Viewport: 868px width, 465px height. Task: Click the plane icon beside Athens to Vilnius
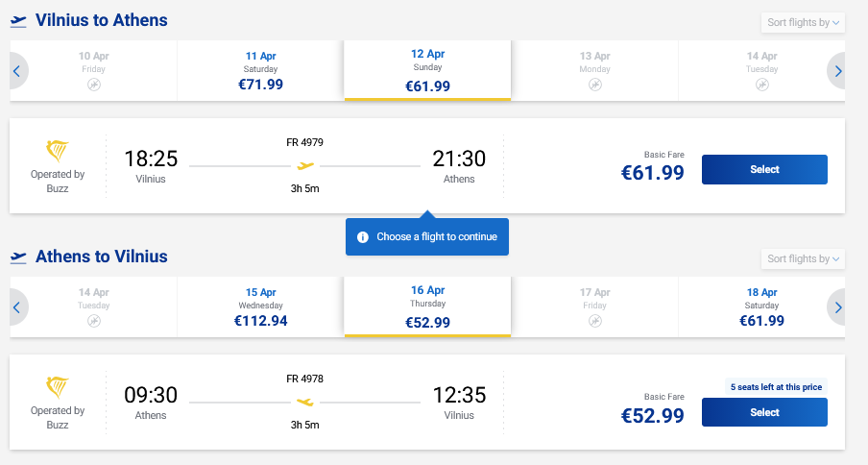click(x=18, y=257)
